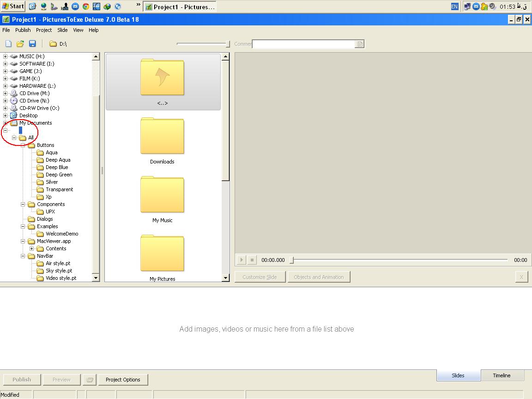Open the Publish menu in menu bar
Viewport: 532px width, 399px height.
tap(23, 30)
